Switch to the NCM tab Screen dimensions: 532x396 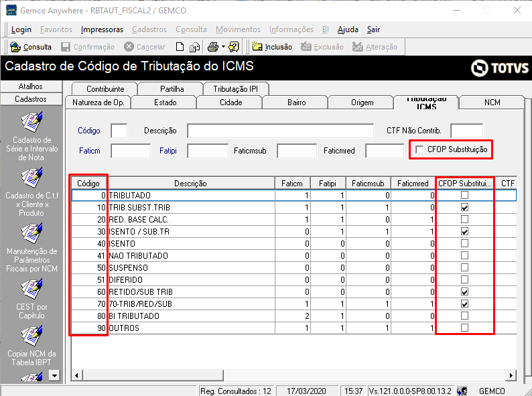(x=492, y=103)
